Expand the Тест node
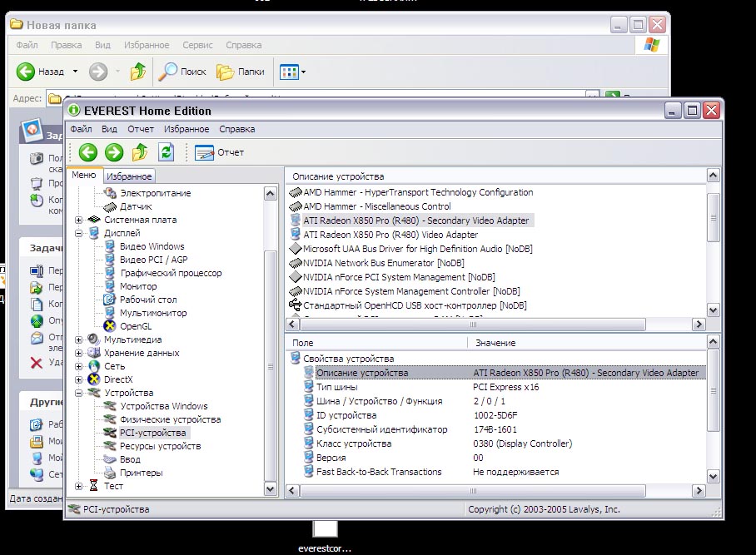Screen dimensions: 756x555 [x=78, y=486]
